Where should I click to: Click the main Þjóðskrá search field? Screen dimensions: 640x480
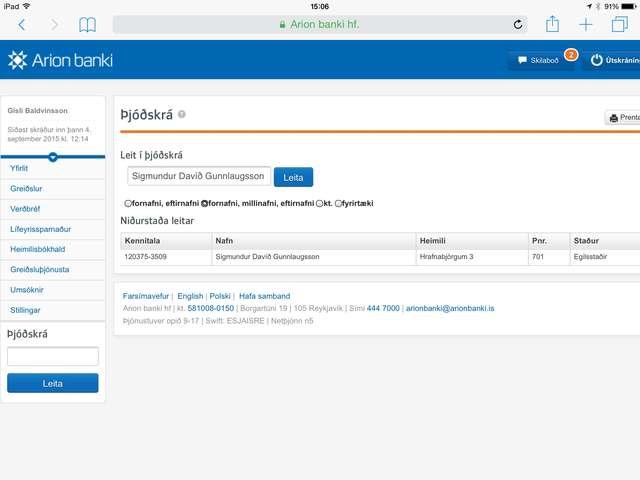pos(199,176)
